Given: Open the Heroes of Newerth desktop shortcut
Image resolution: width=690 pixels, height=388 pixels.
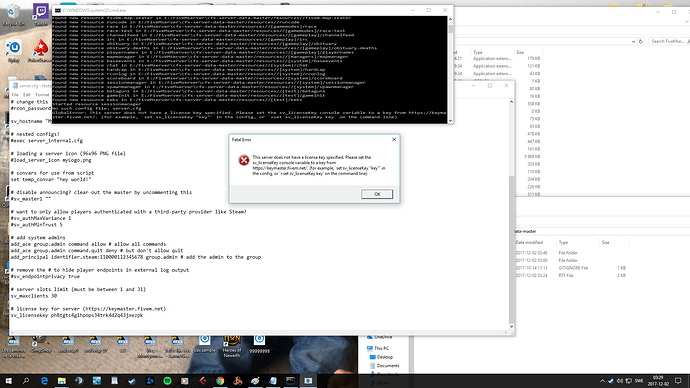Looking at the screenshot, I should click(232, 346).
